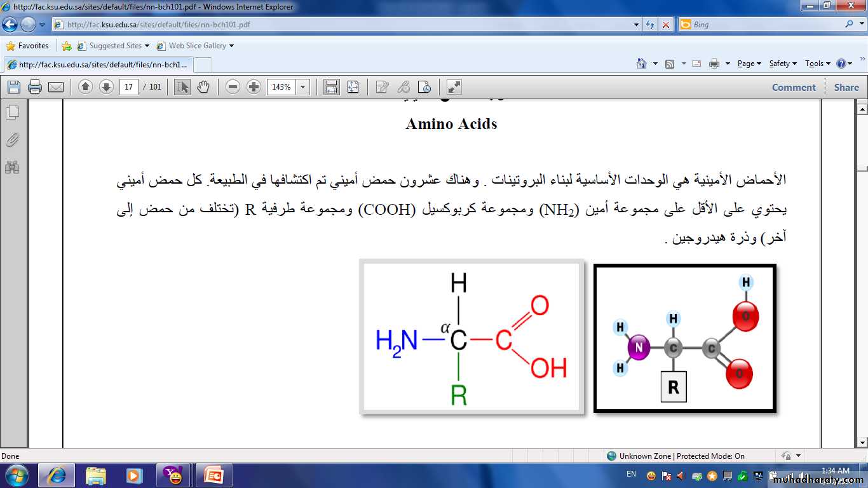
Task: Go to next page with down arrow
Action: [106, 87]
